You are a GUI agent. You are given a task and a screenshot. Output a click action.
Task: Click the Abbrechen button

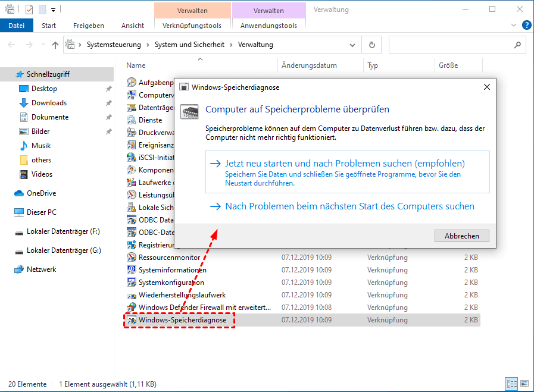tap(462, 236)
